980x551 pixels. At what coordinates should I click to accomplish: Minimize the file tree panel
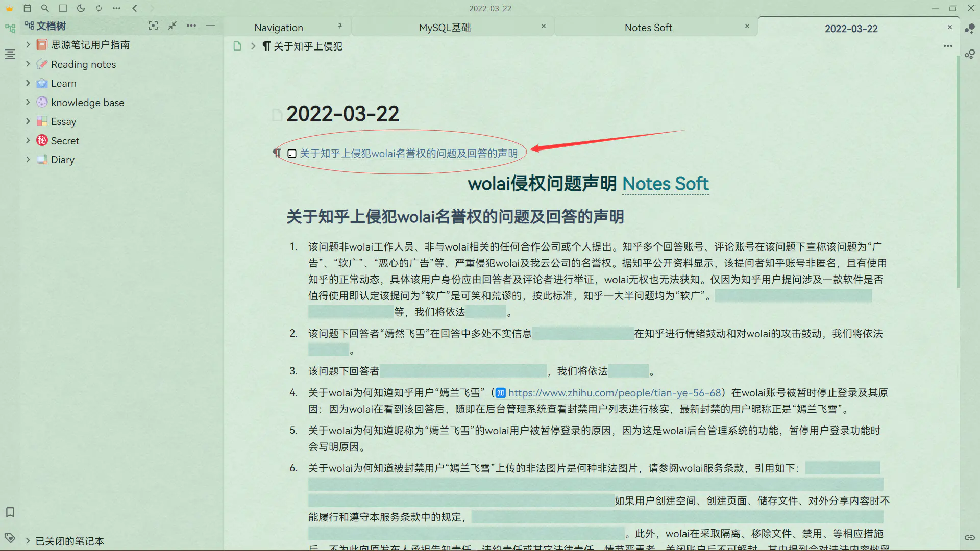210,26
